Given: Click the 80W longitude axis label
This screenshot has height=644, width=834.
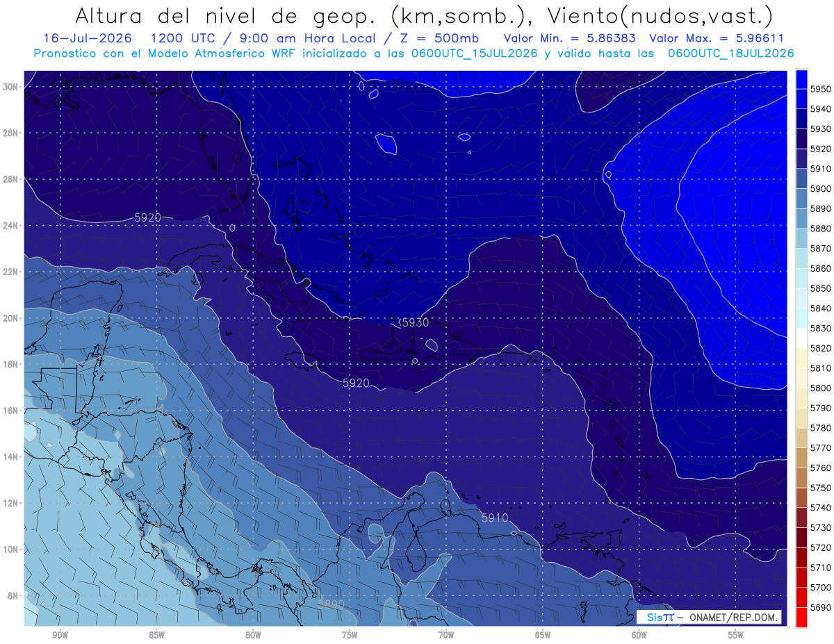Looking at the screenshot, I should tap(253, 636).
